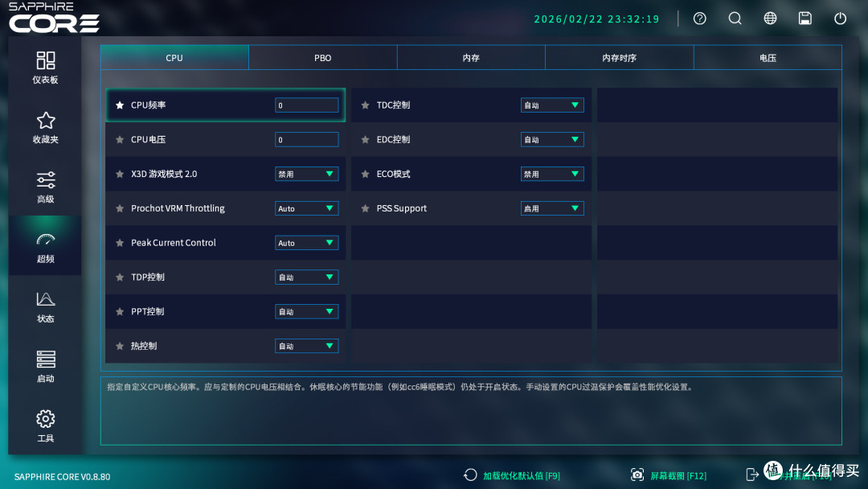The image size is (868, 489).
Task: Open the TDP控制 dropdown
Action: click(307, 277)
